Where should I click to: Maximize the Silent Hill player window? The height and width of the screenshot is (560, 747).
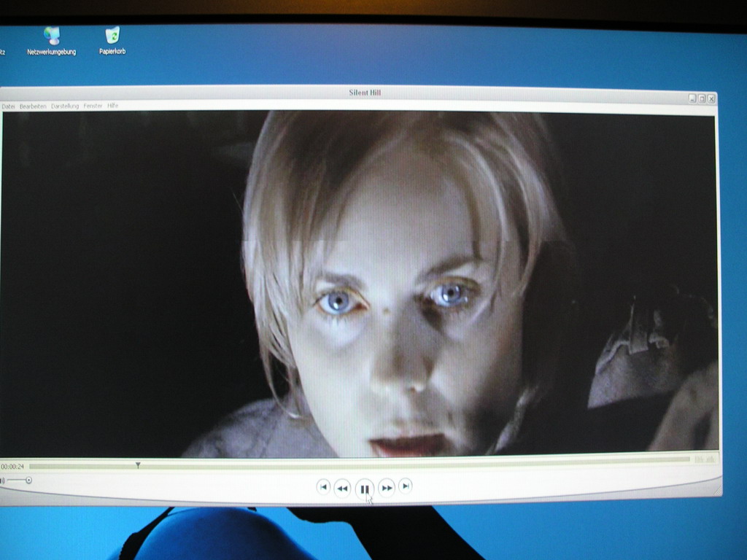tap(702, 99)
